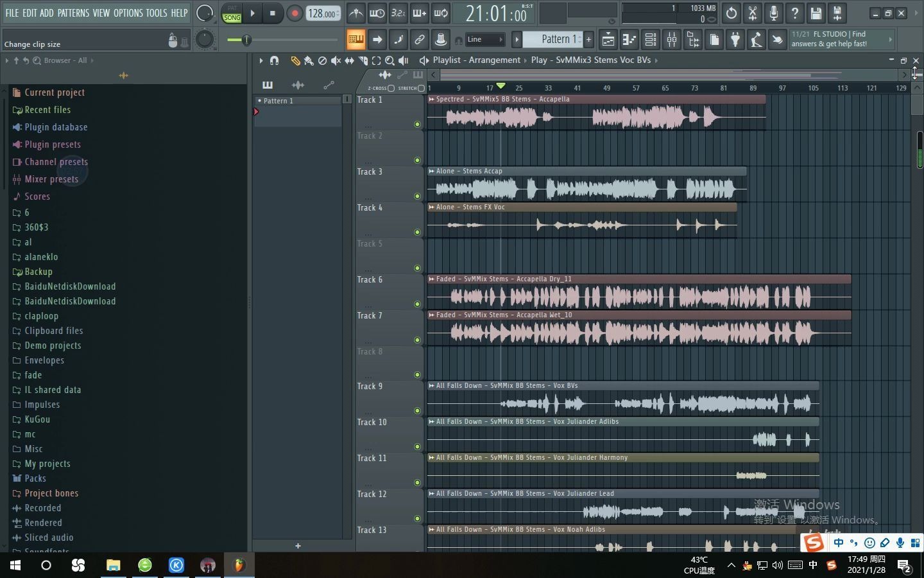Viewport: 924px width, 578px height.
Task: Open the Channel rack from main toolbar
Action: tap(651, 40)
